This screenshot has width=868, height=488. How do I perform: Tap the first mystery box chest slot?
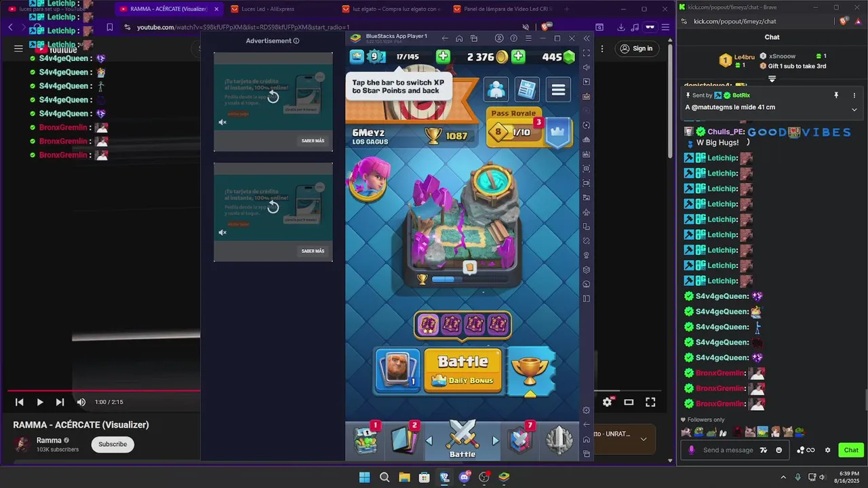click(429, 325)
